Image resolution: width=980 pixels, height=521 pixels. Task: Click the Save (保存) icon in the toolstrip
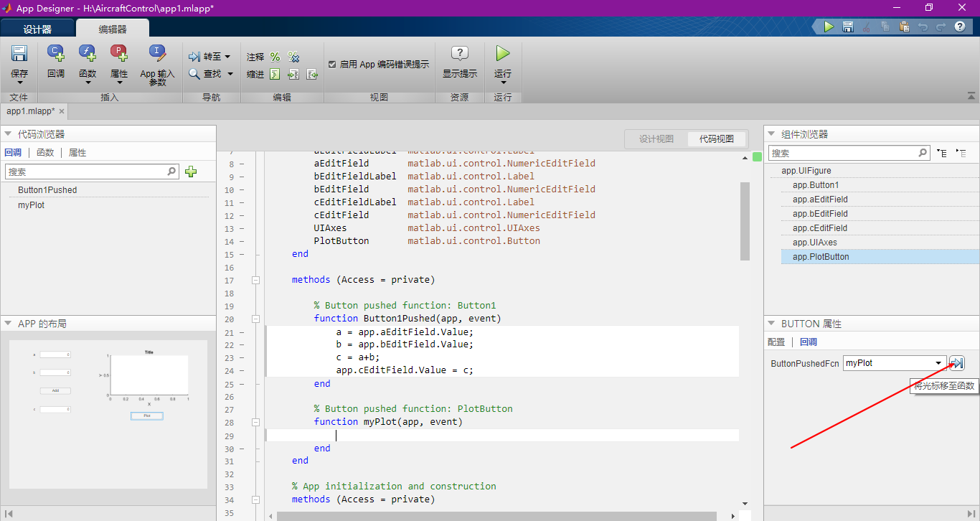(x=19, y=54)
